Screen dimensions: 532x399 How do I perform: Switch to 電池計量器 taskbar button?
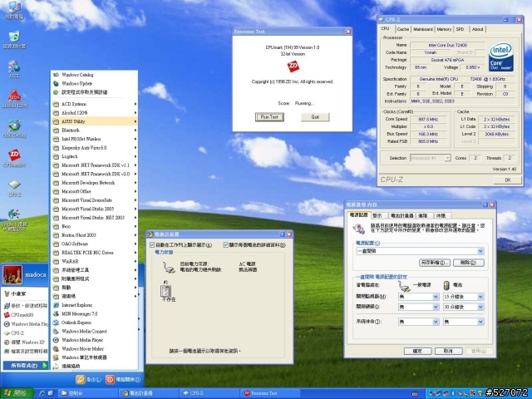148,393
